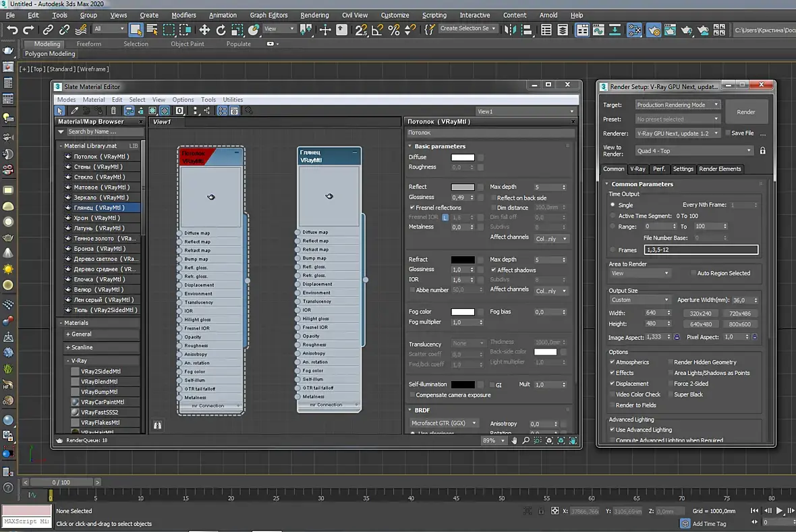Click the lock icon beside View to Render
This screenshot has height=532, width=796.
click(x=762, y=151)
